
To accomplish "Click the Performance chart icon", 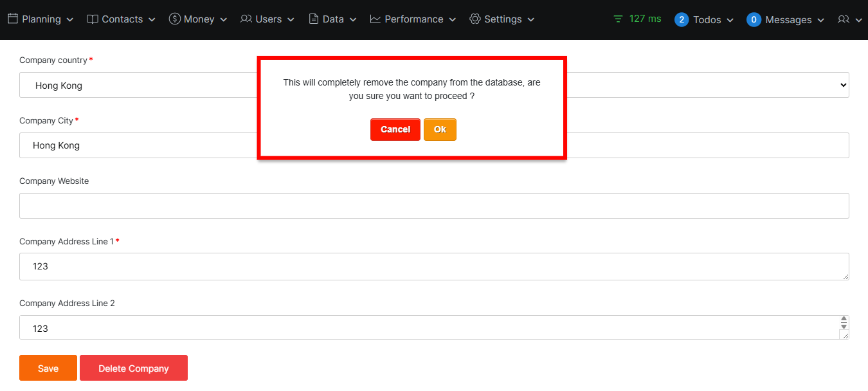I will point(375,19).
